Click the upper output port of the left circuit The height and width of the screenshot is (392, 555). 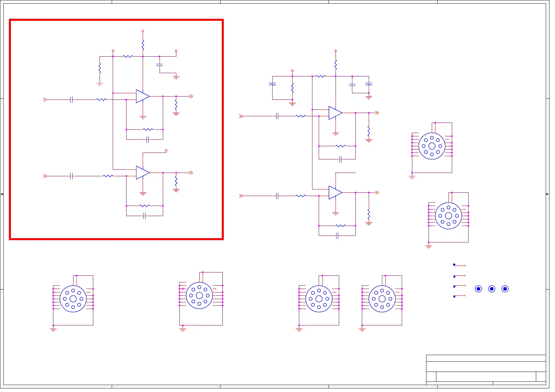pos(191,96)
